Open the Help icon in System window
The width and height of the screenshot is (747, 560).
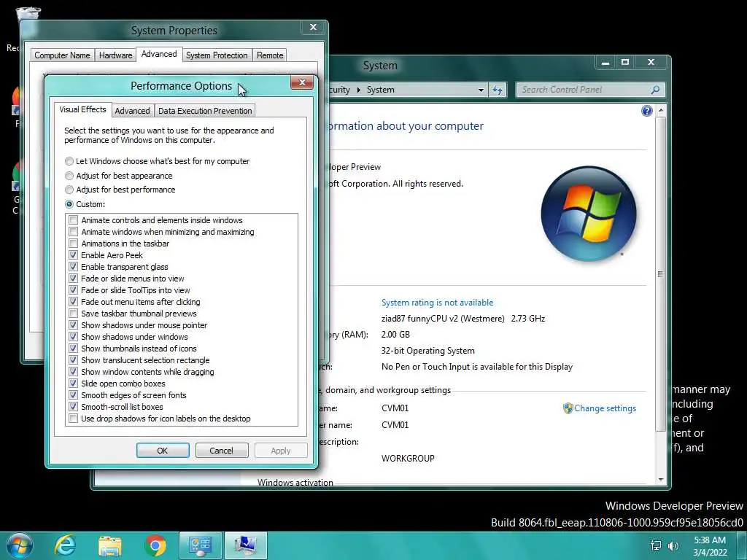(646, 111)
